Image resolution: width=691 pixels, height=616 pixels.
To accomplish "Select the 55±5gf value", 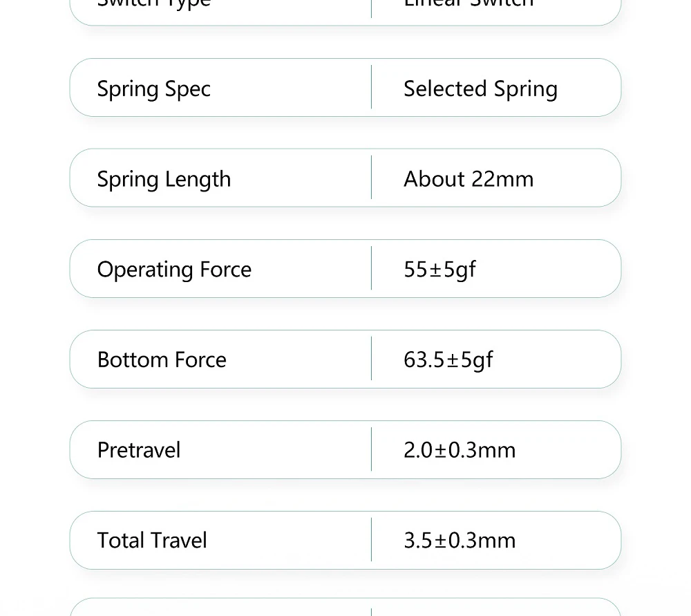I will pyautogui.click(x=439, y=270).
